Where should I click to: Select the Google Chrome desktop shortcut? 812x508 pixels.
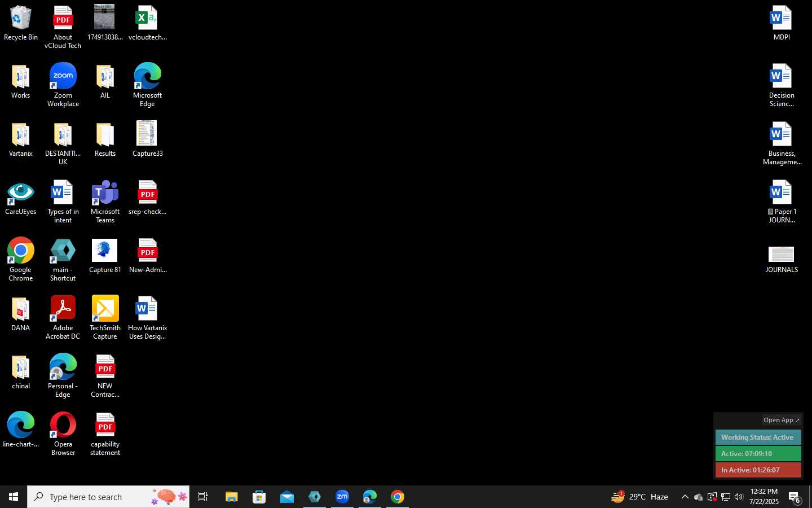click(x=21, y=260)
